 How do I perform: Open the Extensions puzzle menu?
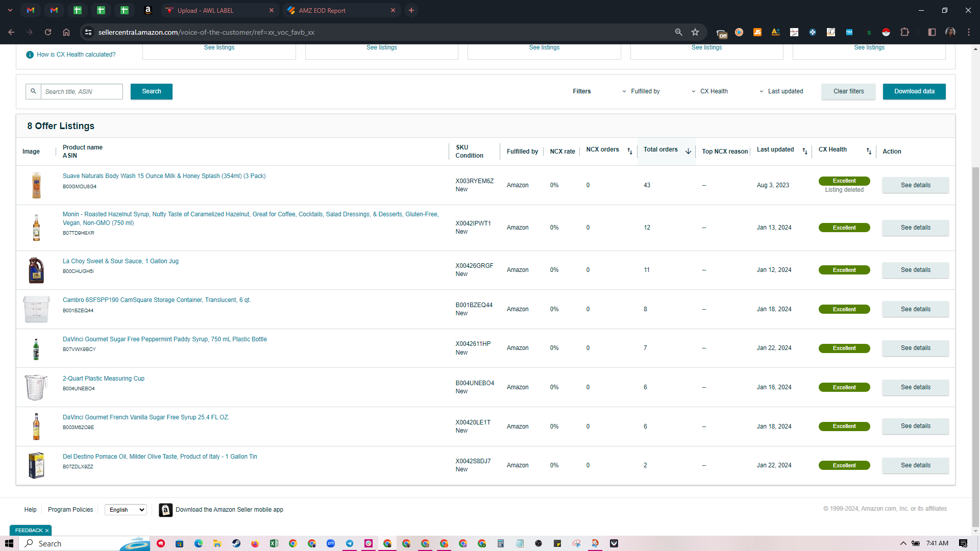tap(904, 32)
